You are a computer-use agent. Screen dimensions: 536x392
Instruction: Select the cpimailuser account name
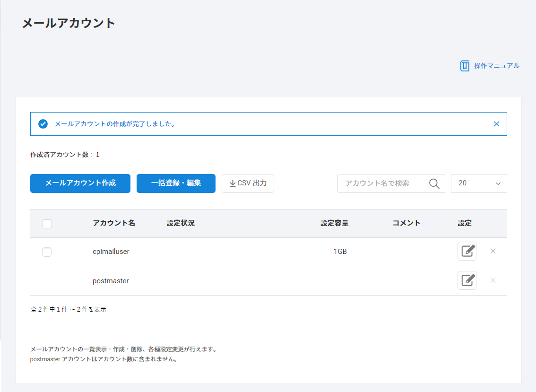[x=111, y=252]
